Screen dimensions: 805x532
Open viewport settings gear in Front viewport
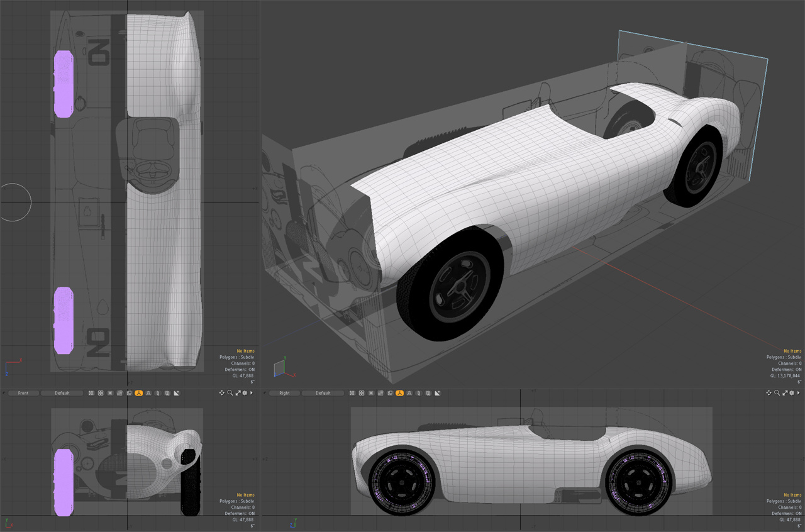[x=245, y=393]
